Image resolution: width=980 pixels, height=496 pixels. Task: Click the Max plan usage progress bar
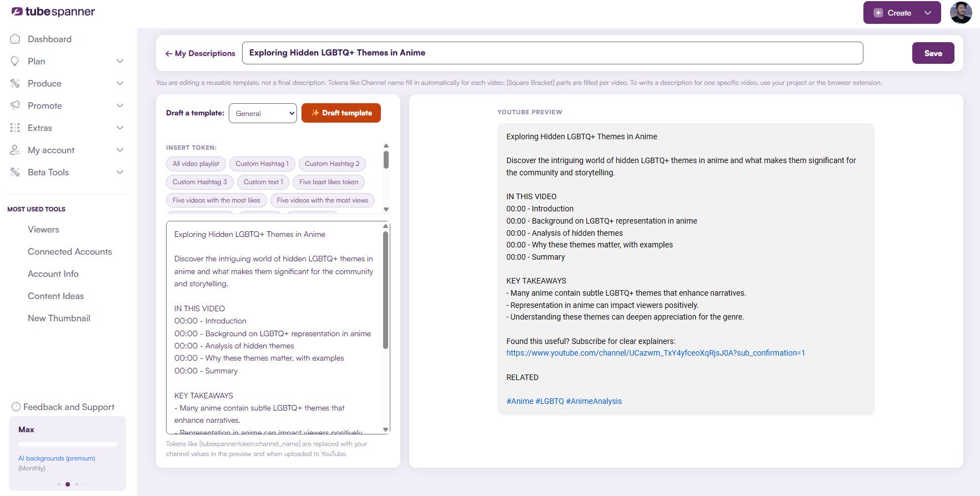pyautogui.click(x=68, y=444)
